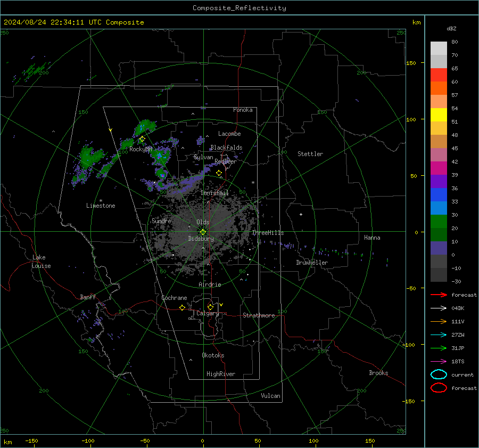Click the Sylvan label
Screen dimensions: 479x448
[203, 157]
